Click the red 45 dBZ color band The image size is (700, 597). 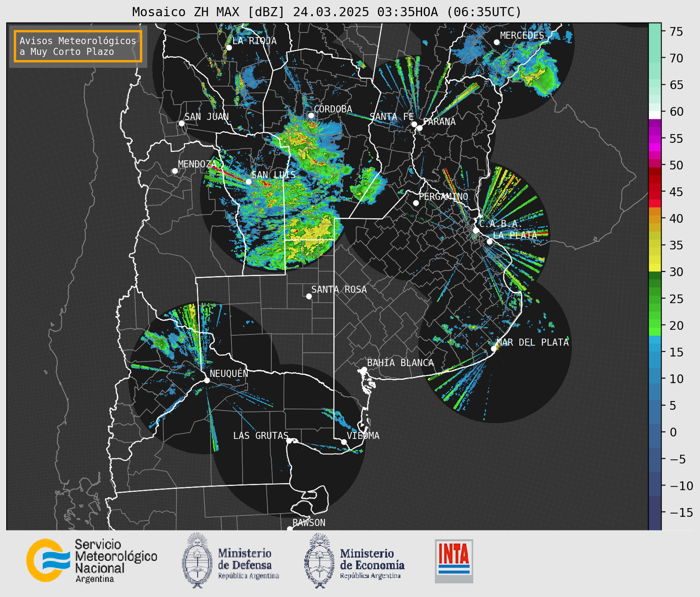pyautogui.click(x=655, y=192)
